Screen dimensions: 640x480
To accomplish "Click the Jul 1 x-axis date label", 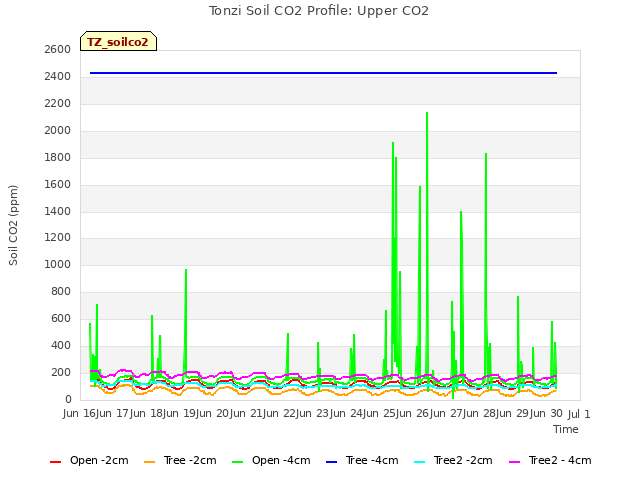I will 579,414.
